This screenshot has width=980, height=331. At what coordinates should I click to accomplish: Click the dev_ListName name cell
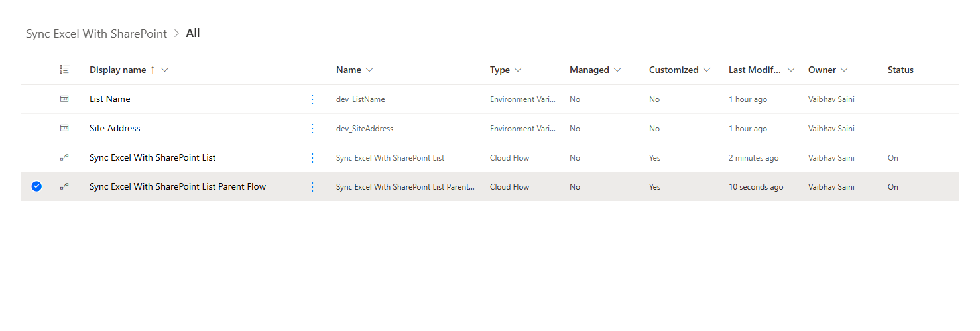click(361, 99)
